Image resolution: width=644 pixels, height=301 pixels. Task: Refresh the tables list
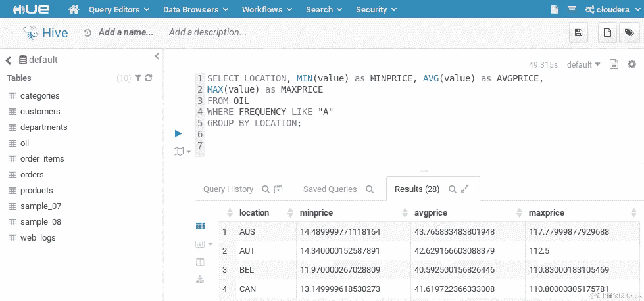click(x=148, y=78)
